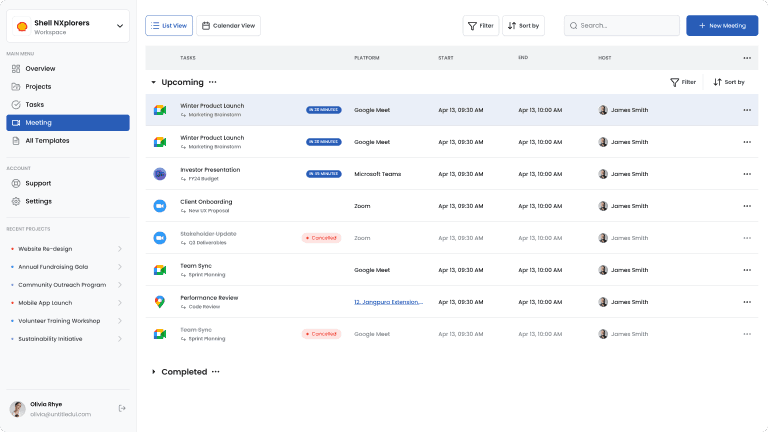Click the Microsoft Teams icon for Investor Presentation
The width and height of the screenshot is (768, 432).
coord(160,174)
